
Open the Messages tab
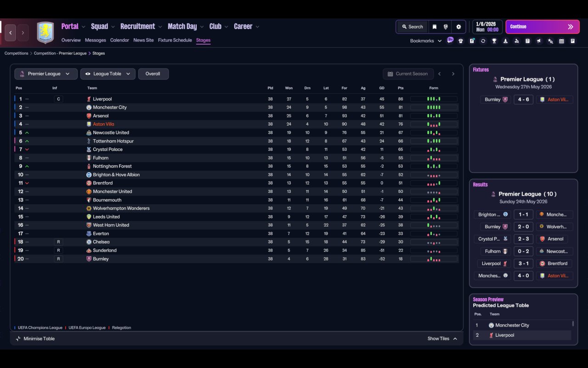coord(96,40)
